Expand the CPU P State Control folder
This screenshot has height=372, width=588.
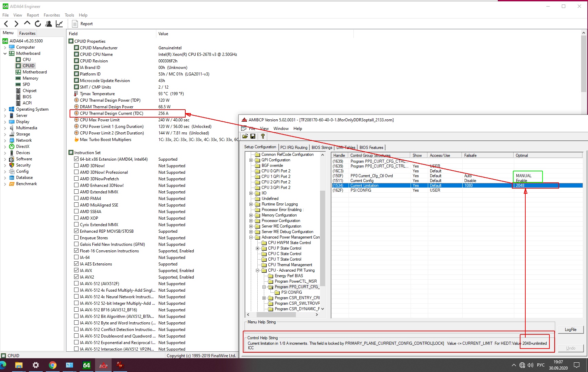point(258,248)
